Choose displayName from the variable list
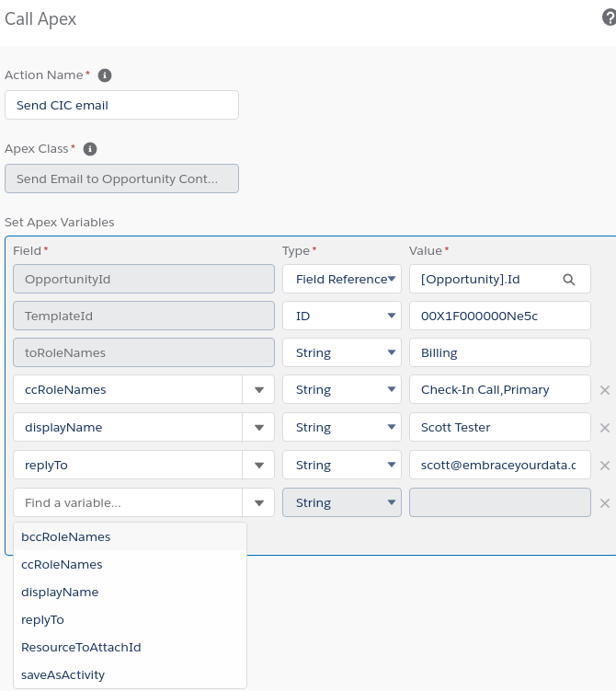 pyautogui.click(x=130, y=592)
